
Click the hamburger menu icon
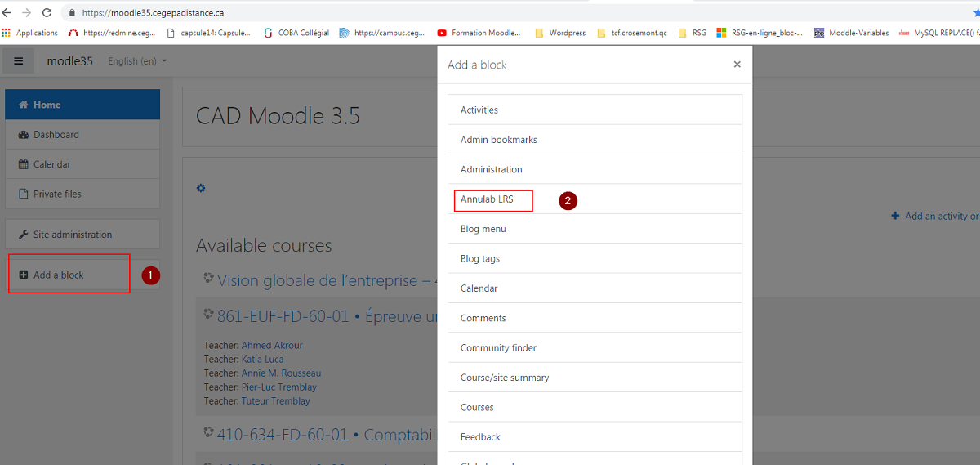(19, 61)
